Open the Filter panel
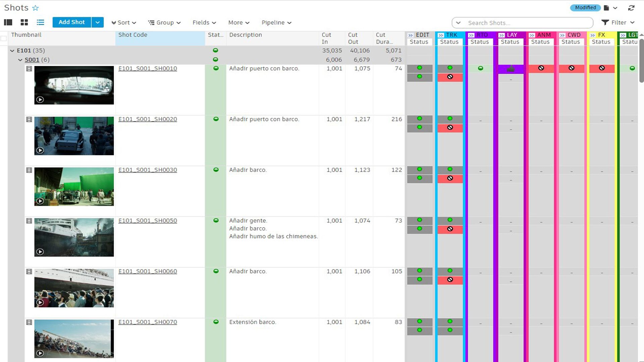Image resolution: width=644 pixels, height=362 pixels. (618, 22)
